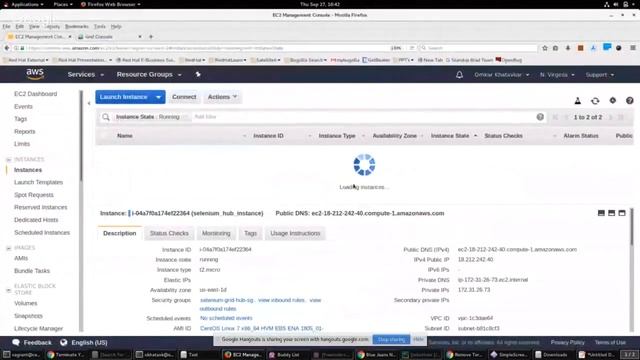Open the Resource Groups dropdown
The height and width of the screenshot is (360, 640).
[x=149, y=75]
